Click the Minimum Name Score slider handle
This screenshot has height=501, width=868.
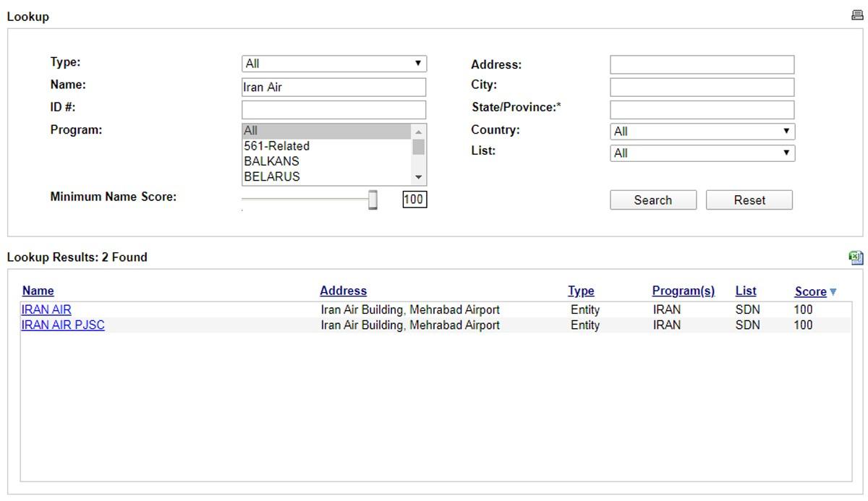373,200
